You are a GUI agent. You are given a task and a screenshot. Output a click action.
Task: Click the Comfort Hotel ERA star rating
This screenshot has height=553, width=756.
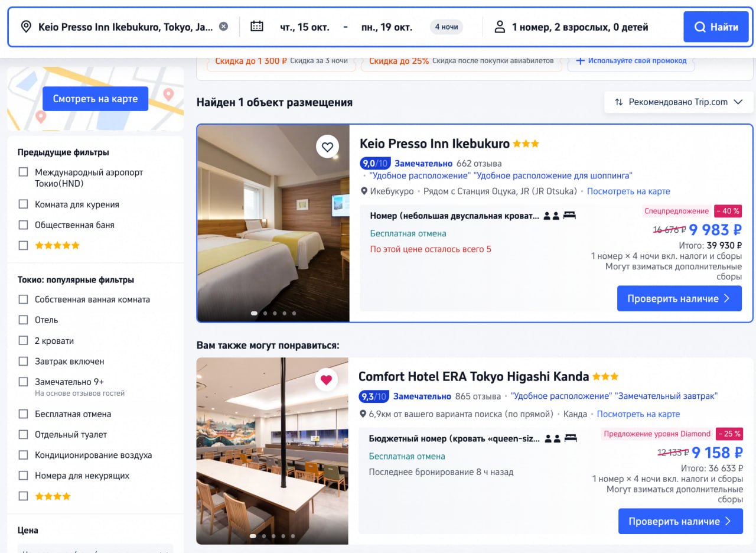click(x=605, y=376)
